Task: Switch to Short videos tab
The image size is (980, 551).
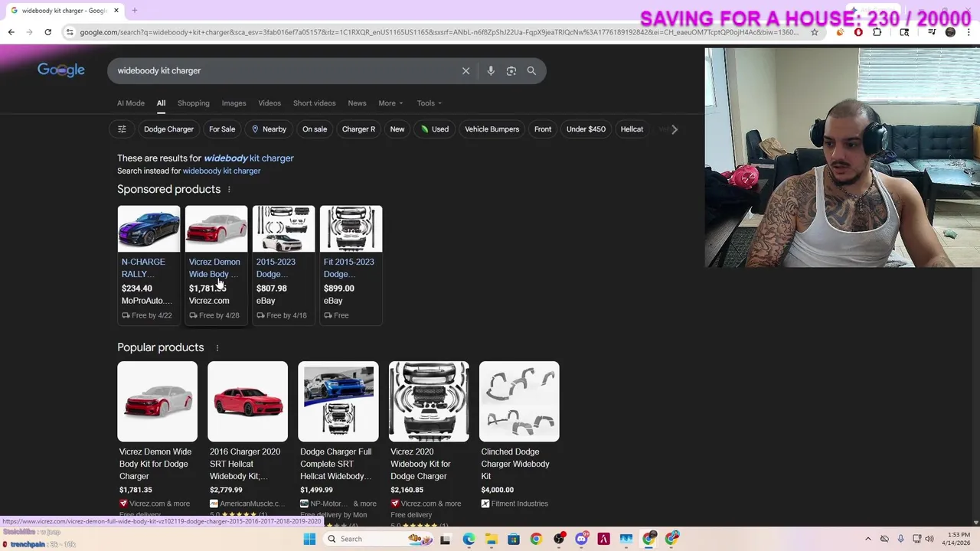Action: click(x=315, y=103)
